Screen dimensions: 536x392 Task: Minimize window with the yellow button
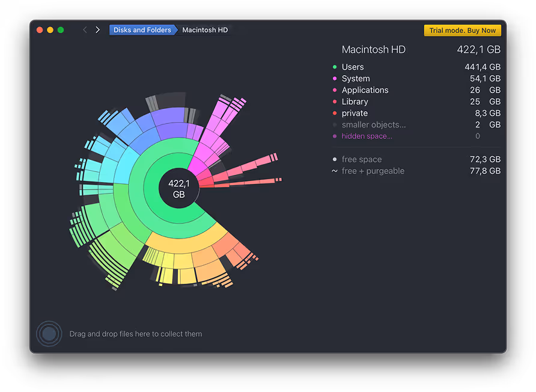click(x=50, y=30)
